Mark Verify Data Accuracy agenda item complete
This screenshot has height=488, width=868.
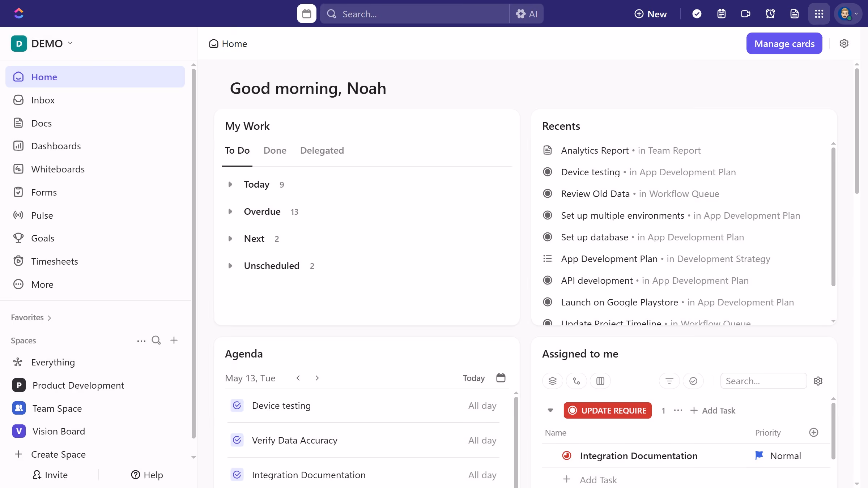point(237,440)
